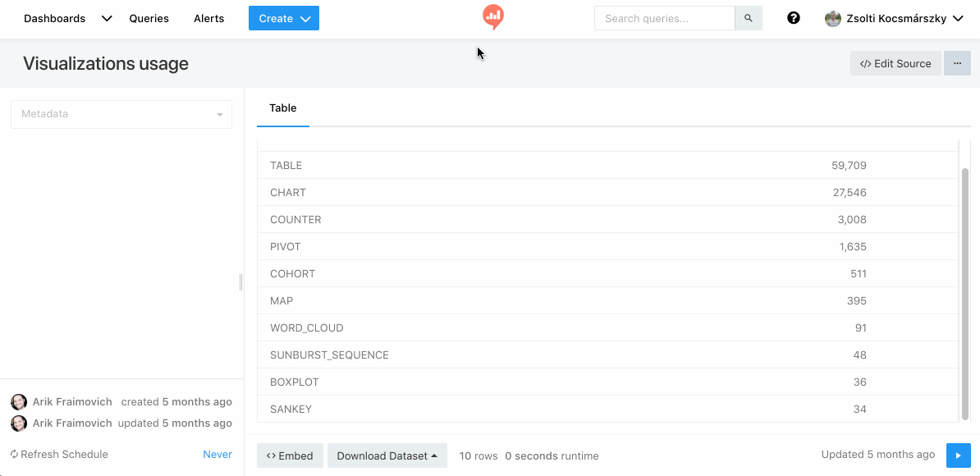The height and width of the screenshot is (476, 980).
Task: Expand the Metadata schema dropdown
Action: point(121,114)
